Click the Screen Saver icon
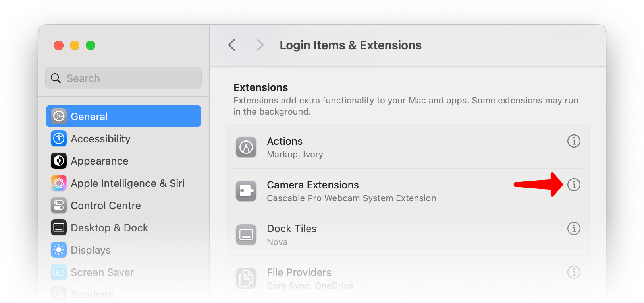Screen dimensions: 644x303 (x=59, y=272)
